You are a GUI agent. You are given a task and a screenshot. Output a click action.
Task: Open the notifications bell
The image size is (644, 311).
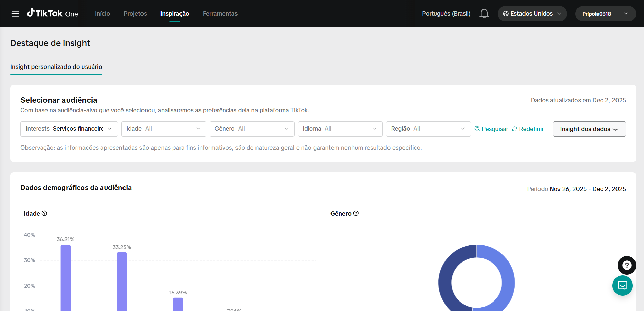pyautogui.click(x=484, y=14)
